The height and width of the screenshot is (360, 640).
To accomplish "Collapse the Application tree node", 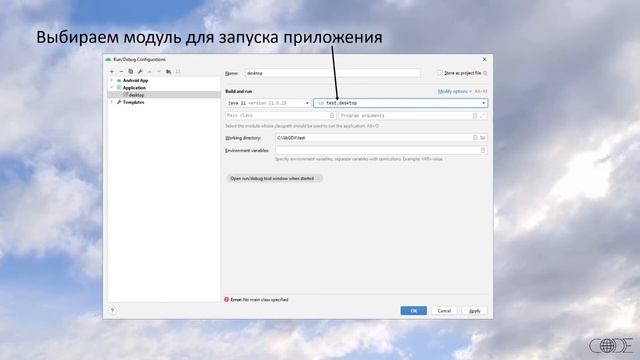I will (111, 87).
